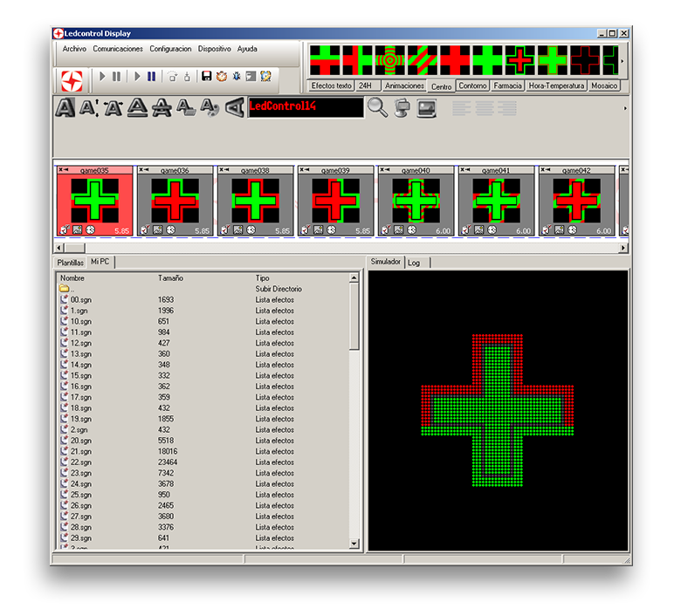This screenshot has width=681, height=616.
Task: Select the sideways perspective A tool
Action: (235, 107)
